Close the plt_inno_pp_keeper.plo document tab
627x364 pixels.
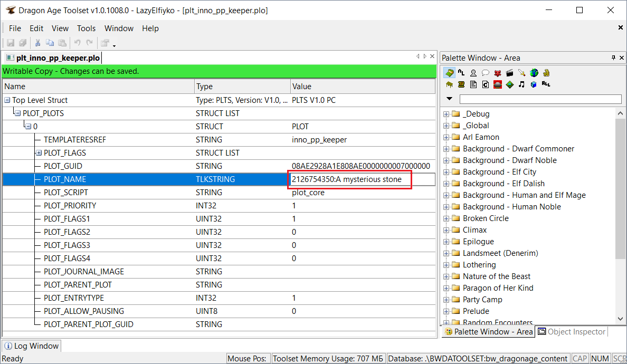point(432,56)
